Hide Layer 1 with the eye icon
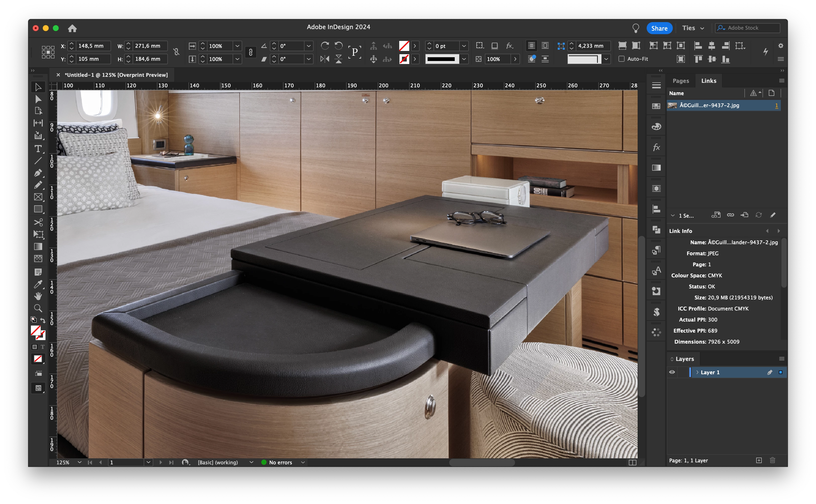This screenshot has width=816, height=504. coord(672,372)
